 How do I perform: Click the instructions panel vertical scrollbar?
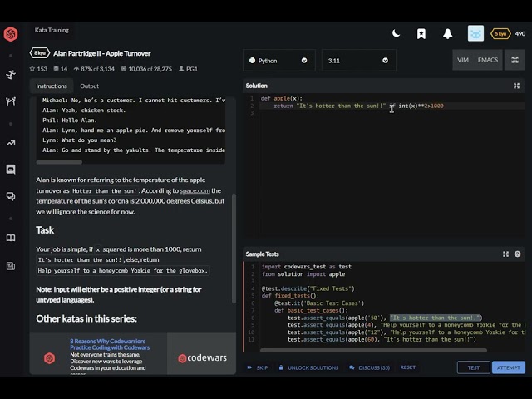(234, 249)
